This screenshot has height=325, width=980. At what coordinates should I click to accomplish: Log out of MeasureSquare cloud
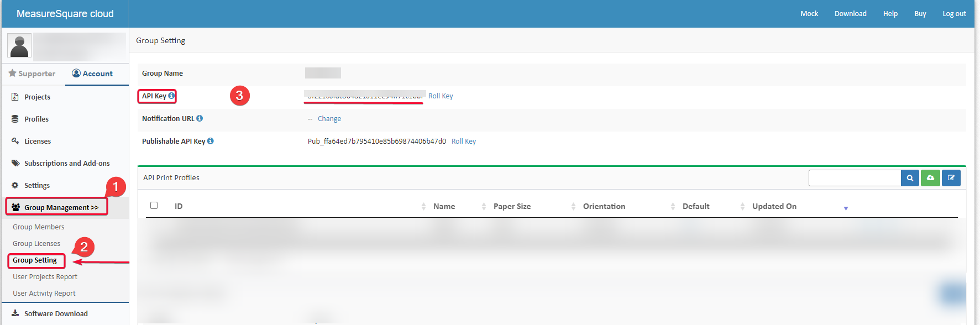point(954,14)
